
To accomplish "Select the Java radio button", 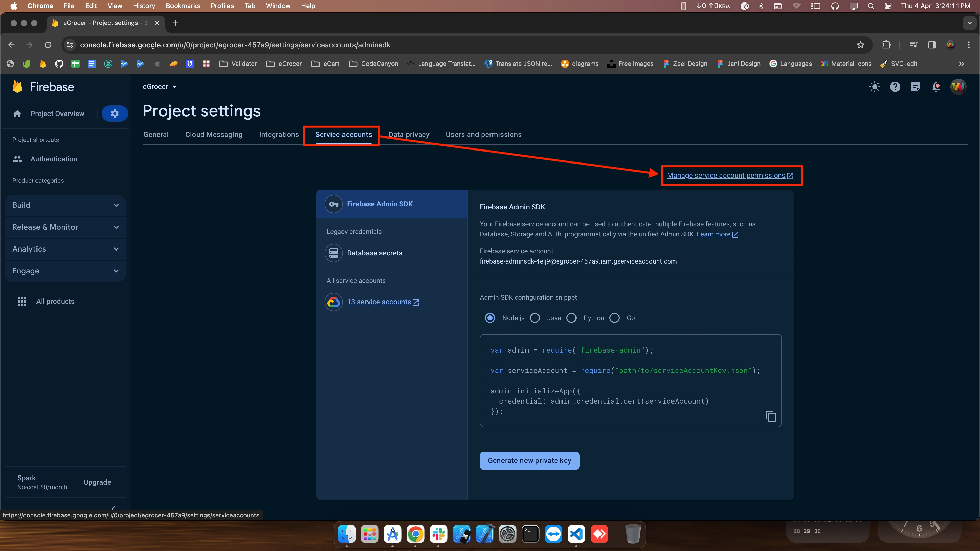I will pos(535,318).
